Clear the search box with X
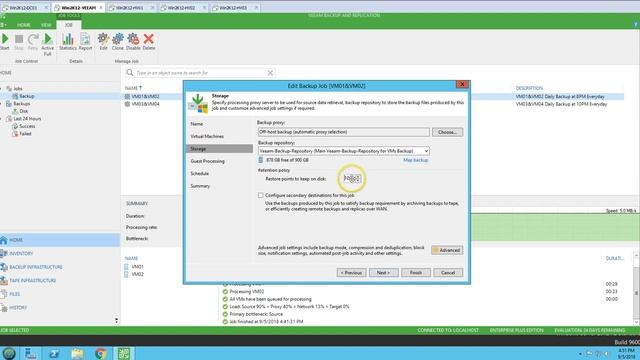Image resolution: width=640 pixels, height=360 pixels. pos(270,73)
